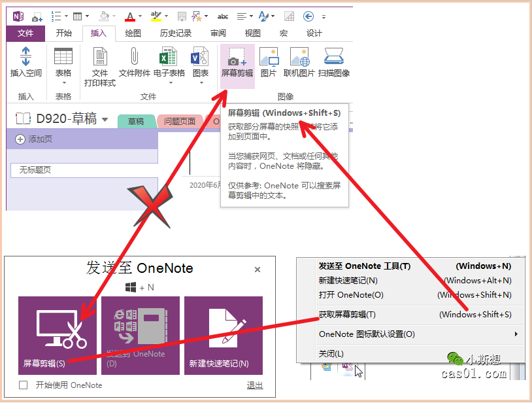The width and height of the screenshot is (532, 403).
Task: Click the styles A brush icon
Action: pos(263,16)
